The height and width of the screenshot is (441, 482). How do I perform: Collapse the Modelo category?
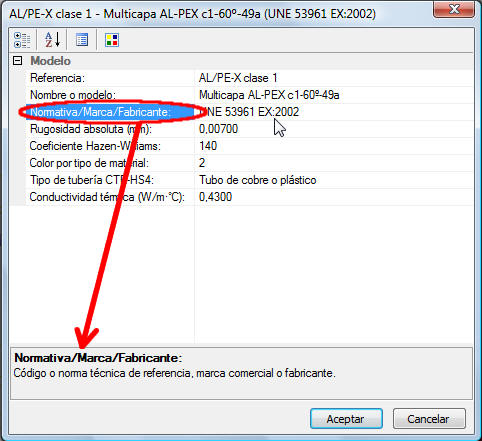(17, 61)
